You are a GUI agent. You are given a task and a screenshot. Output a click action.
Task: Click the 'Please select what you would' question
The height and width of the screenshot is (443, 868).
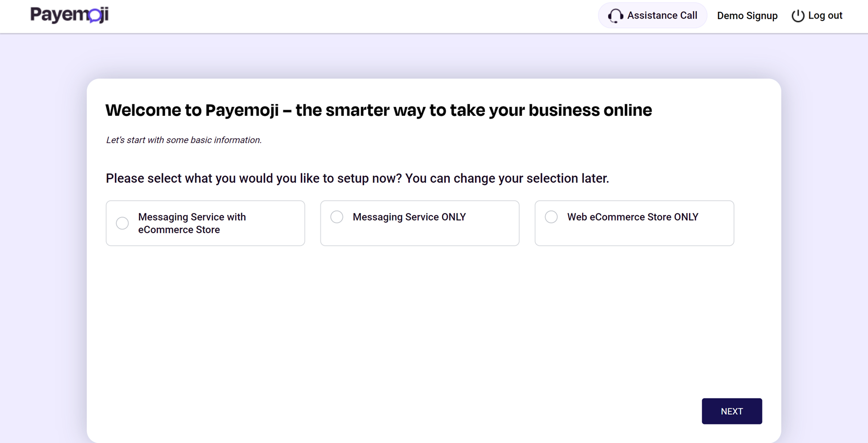357,179
